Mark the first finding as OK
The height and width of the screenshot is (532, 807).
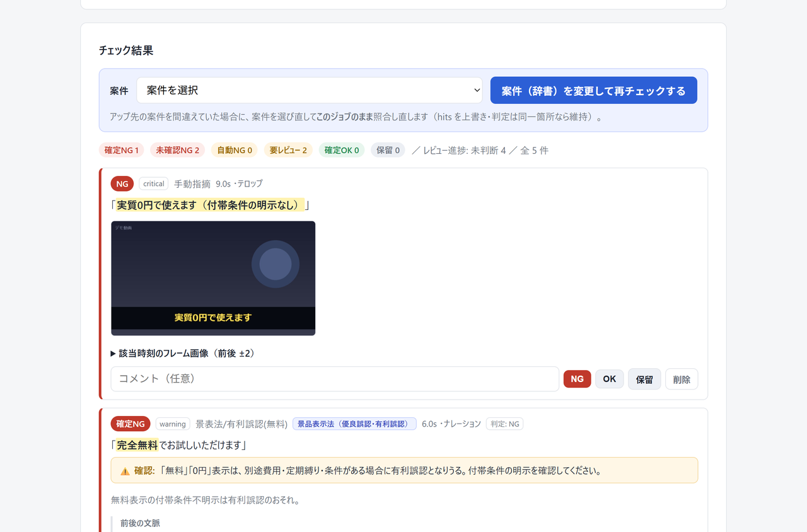(x=609, y=379)
